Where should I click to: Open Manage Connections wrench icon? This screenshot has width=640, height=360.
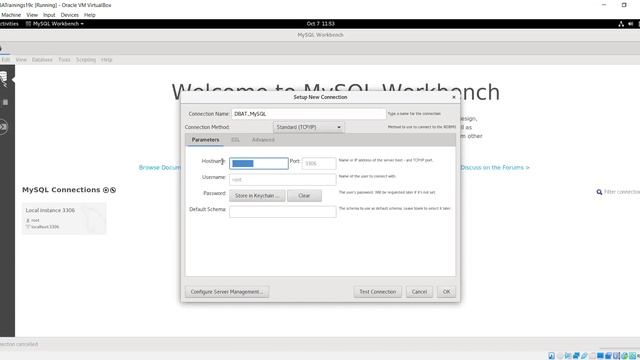point(113,190)
